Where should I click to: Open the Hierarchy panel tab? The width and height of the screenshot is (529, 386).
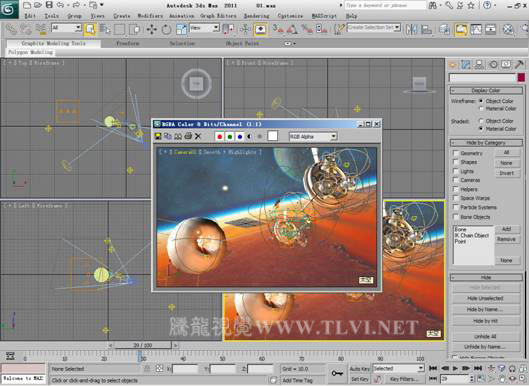pos(479,64)
